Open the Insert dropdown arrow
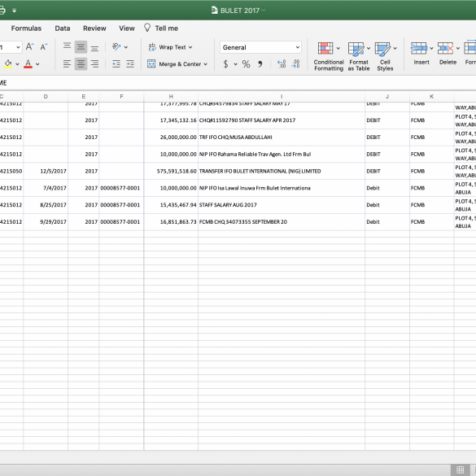476x476 pixels. [x=431, y=49]
